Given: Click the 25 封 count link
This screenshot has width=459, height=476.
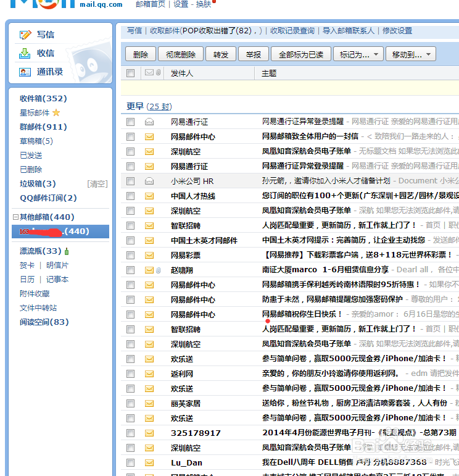Looking at the screenshot, I should [159, 107].
